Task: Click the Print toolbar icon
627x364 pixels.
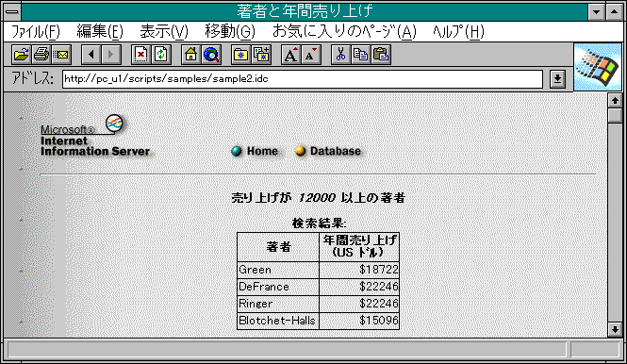Action: click(41, 55)
